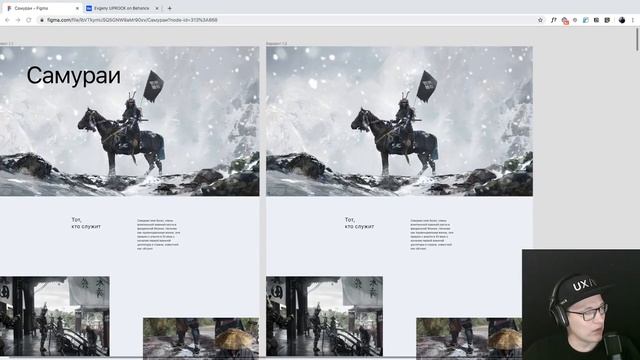Click the figma.com address bar
Image resolution: width=640 pixels, height=360 pixels.
292,20
